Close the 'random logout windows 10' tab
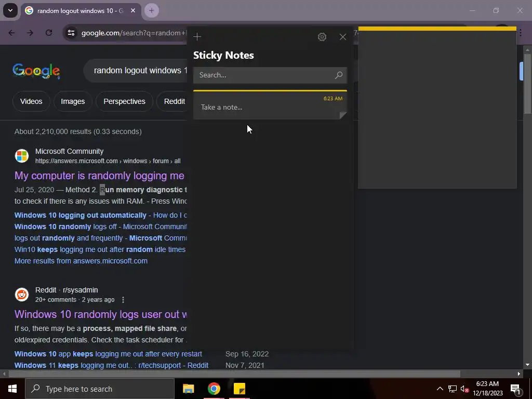 133,10
